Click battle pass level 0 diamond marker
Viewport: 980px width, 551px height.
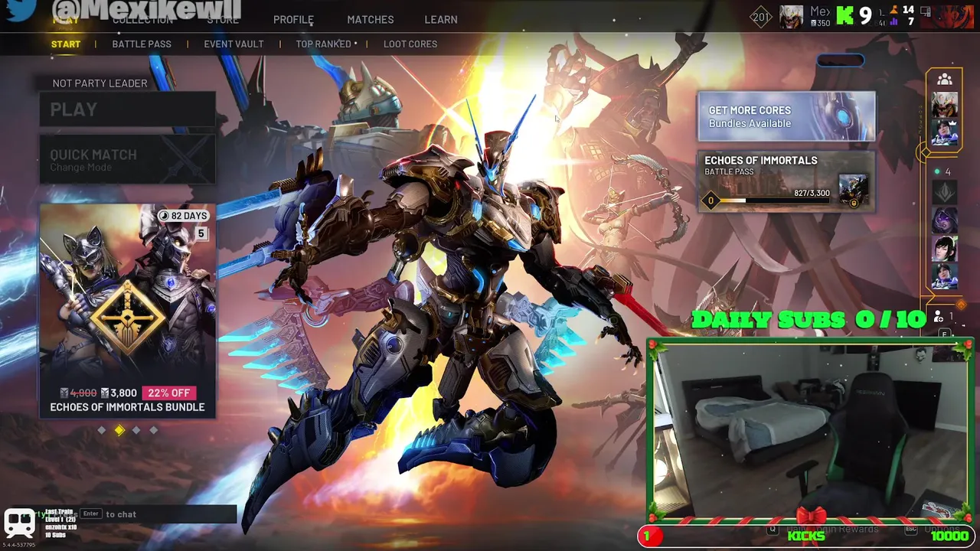point(710,201)
